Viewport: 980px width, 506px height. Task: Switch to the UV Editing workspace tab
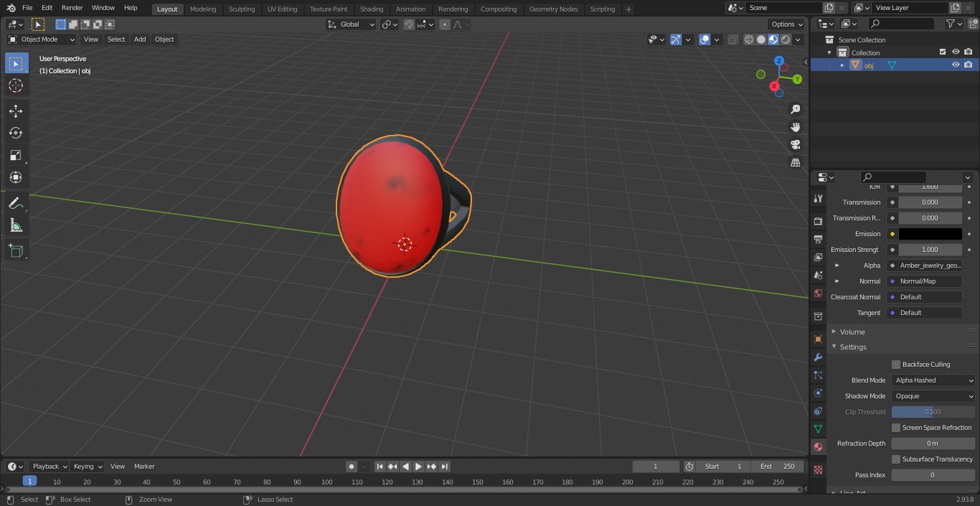(282, 9)
